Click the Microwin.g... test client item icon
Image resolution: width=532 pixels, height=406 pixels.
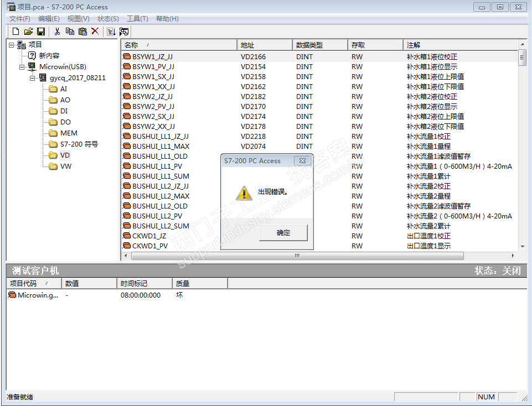point(12,294)
